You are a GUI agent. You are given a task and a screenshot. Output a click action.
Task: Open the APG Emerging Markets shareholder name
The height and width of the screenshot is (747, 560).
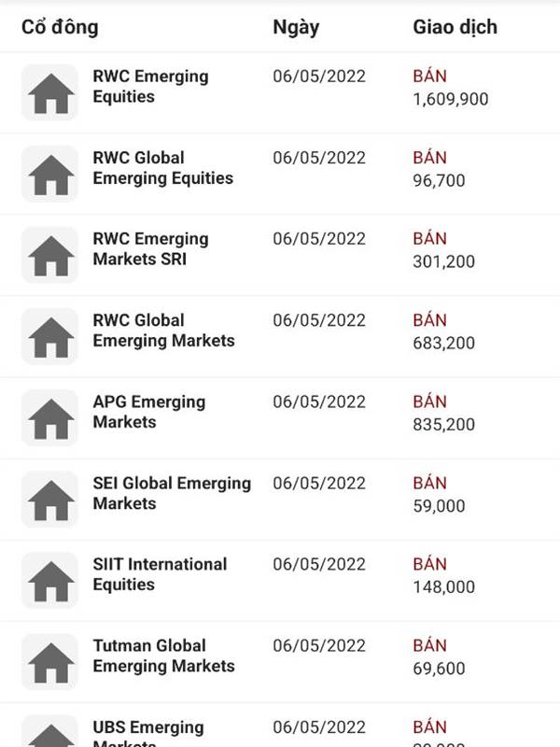coord(149,412)
